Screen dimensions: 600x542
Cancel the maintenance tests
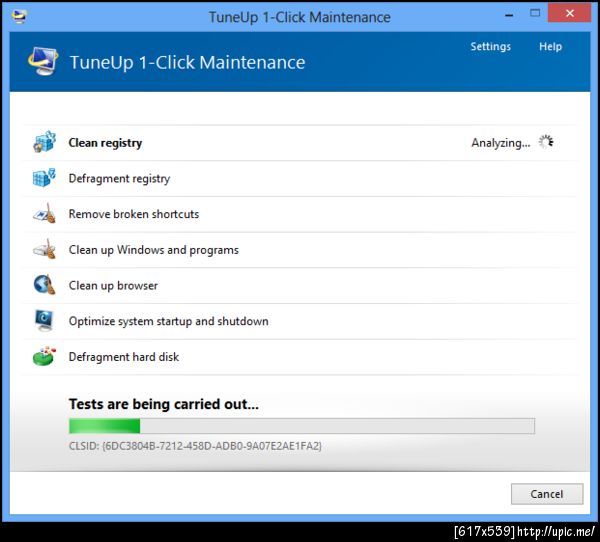point(547,494)
